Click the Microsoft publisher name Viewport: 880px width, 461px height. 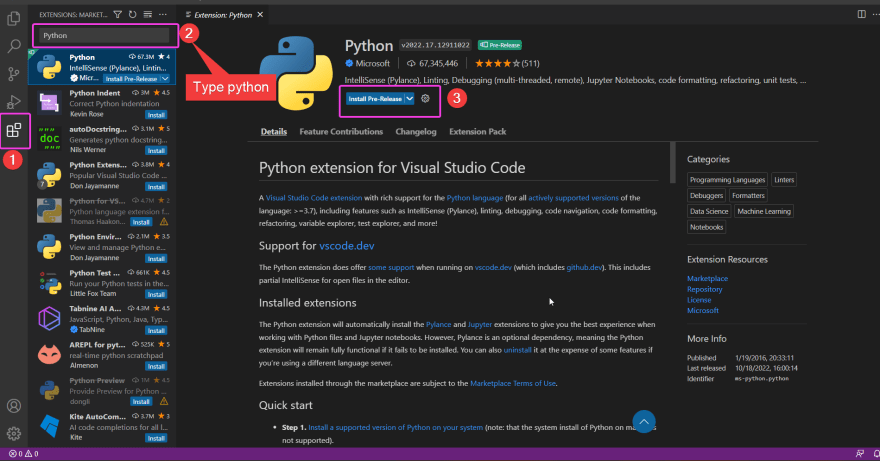pyautogui.click(x=373, y=63)
